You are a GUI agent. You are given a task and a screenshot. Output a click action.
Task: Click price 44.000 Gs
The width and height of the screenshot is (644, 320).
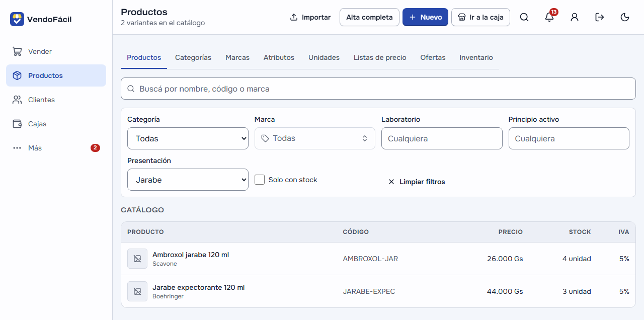505,291
